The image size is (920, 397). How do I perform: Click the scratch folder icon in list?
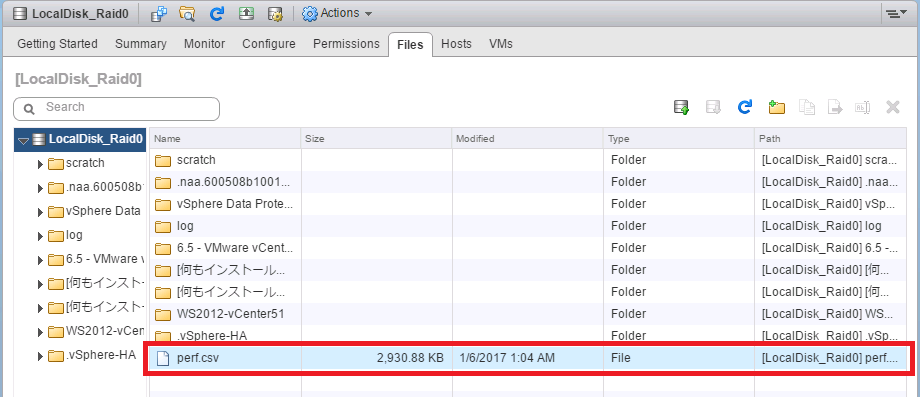pyautogui.click(x=163, y=160)
